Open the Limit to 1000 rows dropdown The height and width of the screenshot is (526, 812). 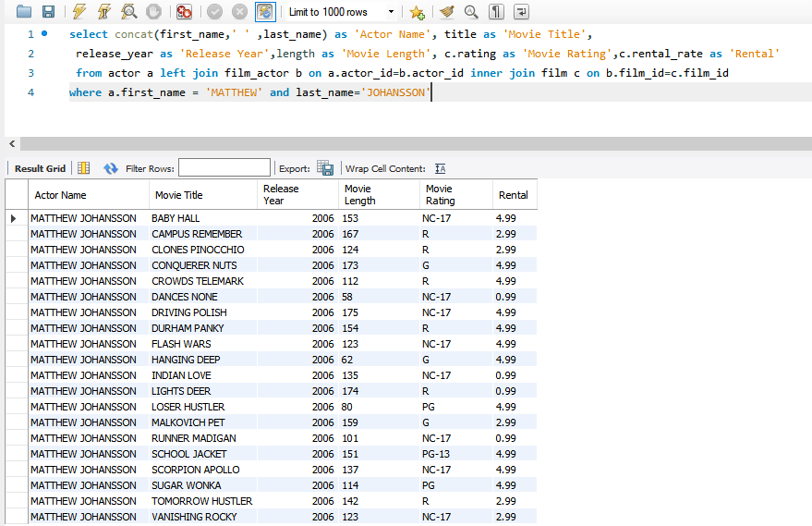tap(341, 11)
